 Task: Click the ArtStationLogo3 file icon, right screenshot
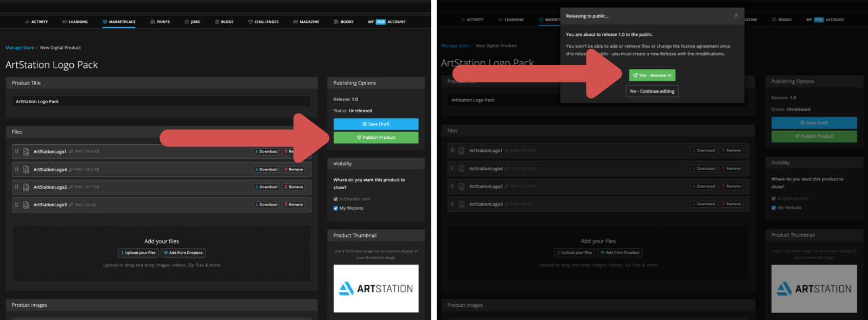[462, 204]
